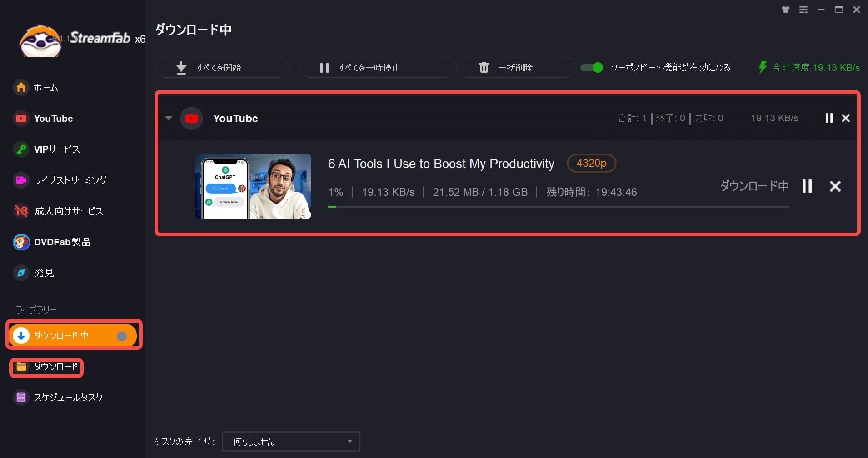Click the download progress bar

click(559, 207)
